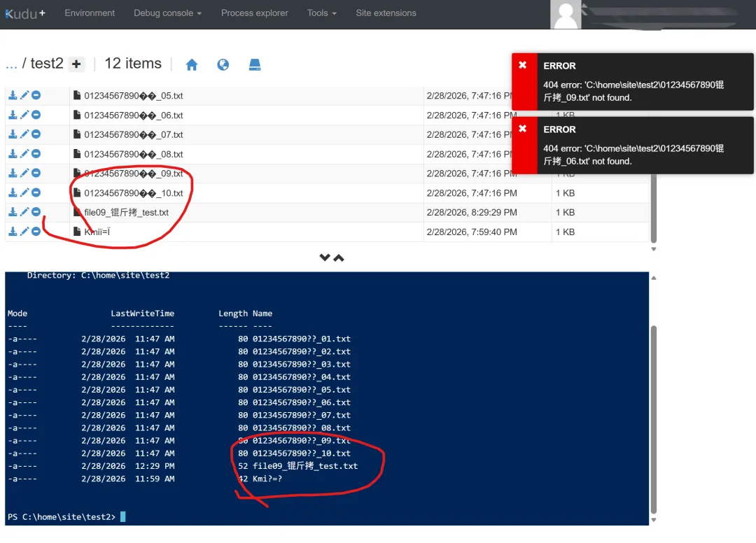Viewport: 756px width, 543px height.
Task: Delete the 01234567890_05.txt file
Action: [36, 95]
